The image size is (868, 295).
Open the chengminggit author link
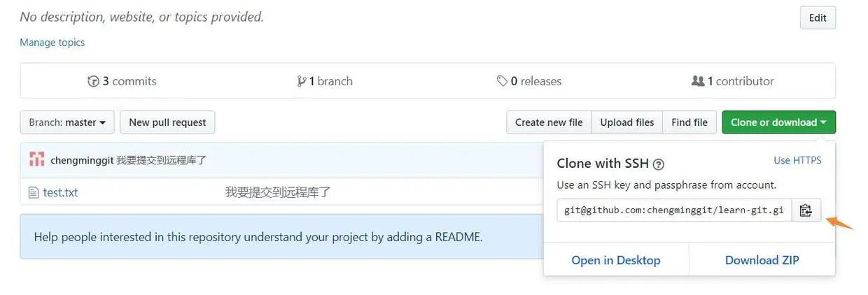tap(82, 160)
